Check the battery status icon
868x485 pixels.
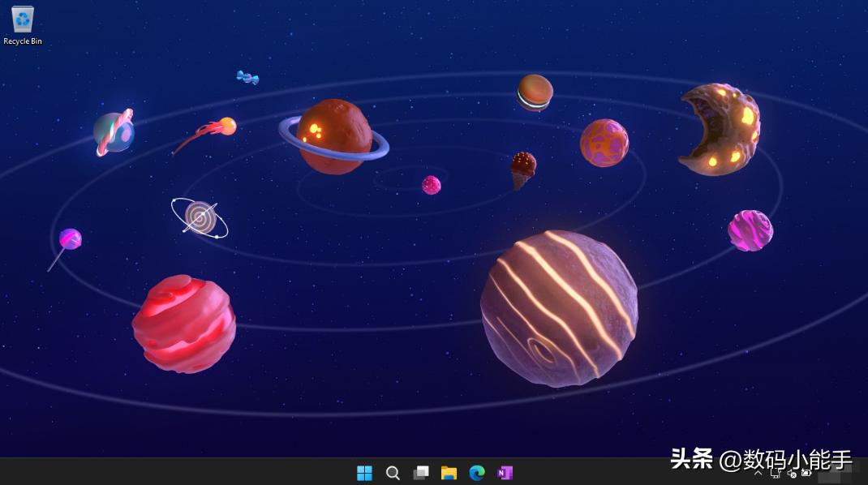tap(806, 474)
